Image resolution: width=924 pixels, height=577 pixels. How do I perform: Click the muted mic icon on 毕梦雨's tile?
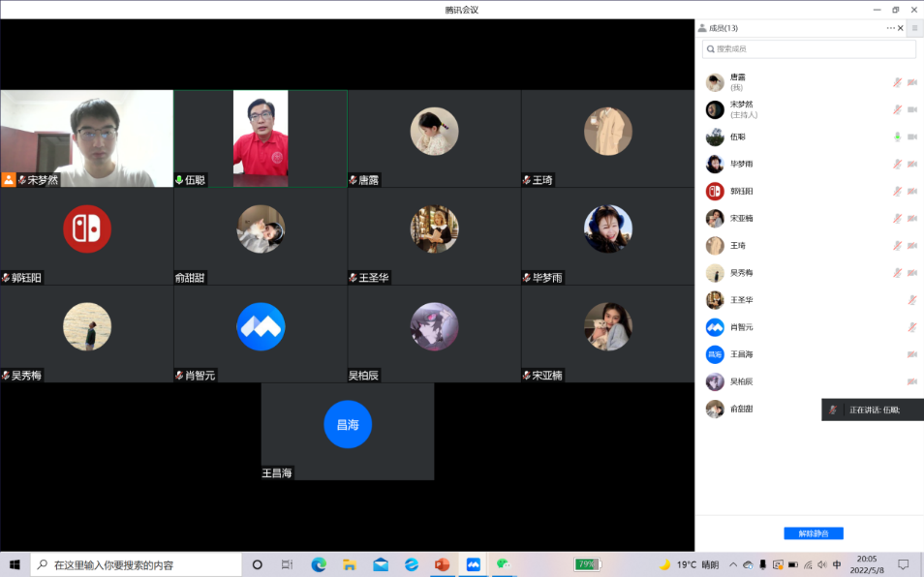527,277
